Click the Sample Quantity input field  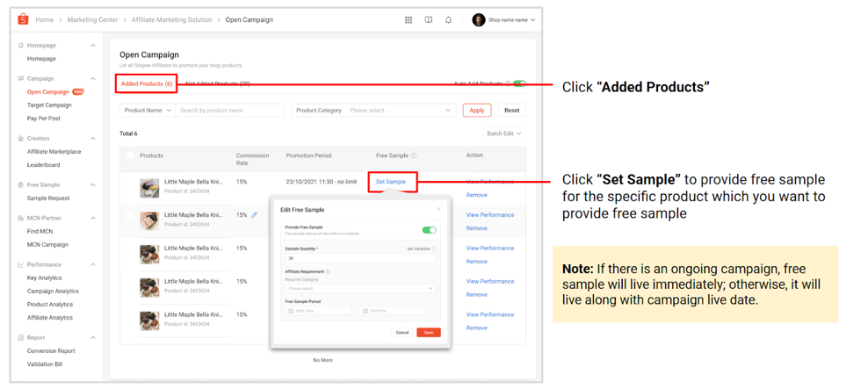pyautogui.click(x=360, y=258)
